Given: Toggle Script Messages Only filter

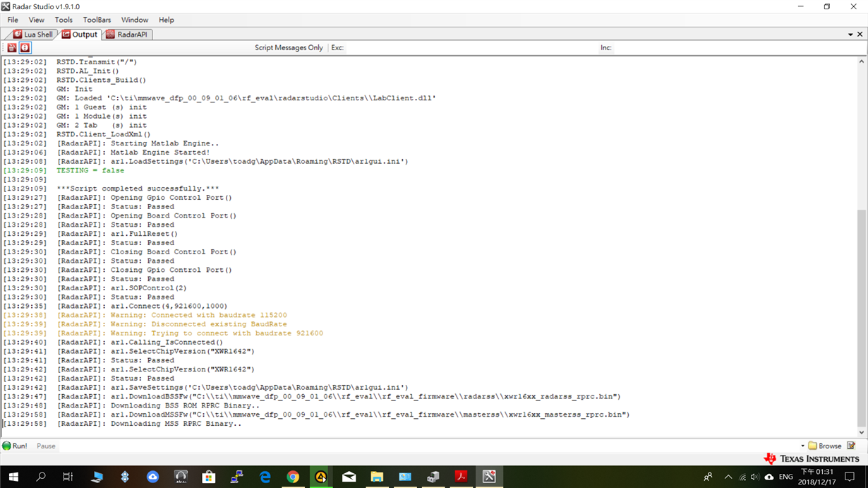Looking at the screenshot, I should (289, 48).
